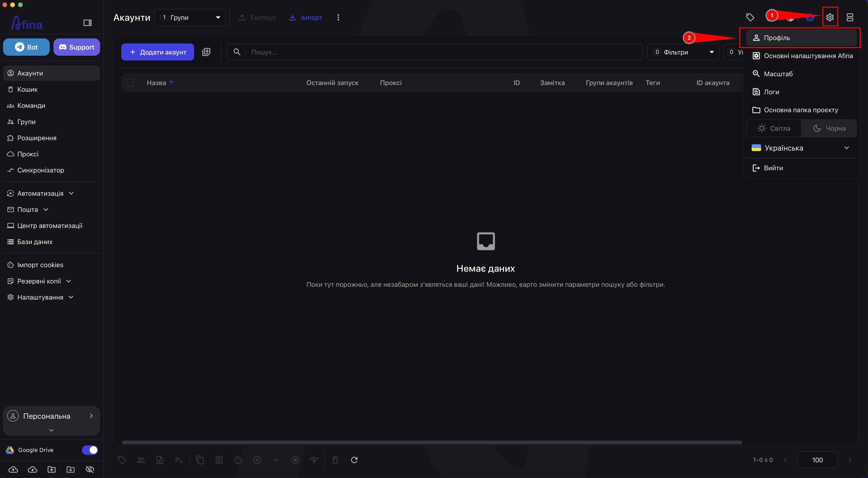Expand the Автоматизація sidebar section
The image size is (868, 478).
pyautogui.click(x=40, y=193)
